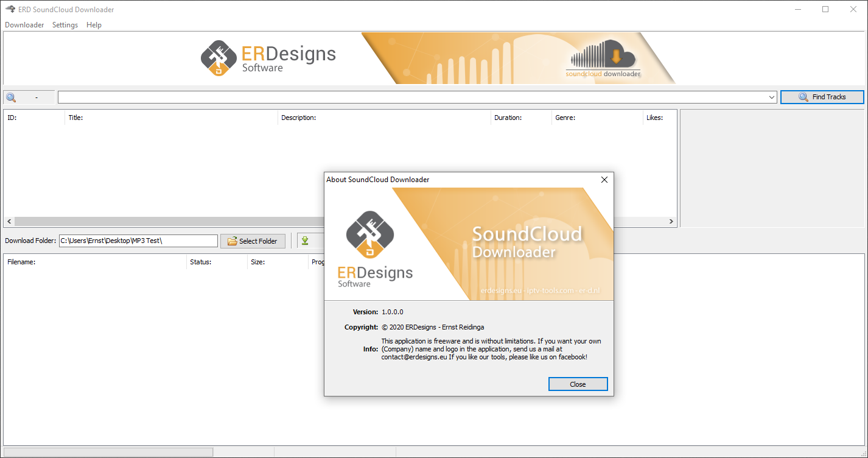Click Close button in About dialog
Viewport: 868px width, 458px height.
(578, 384)
